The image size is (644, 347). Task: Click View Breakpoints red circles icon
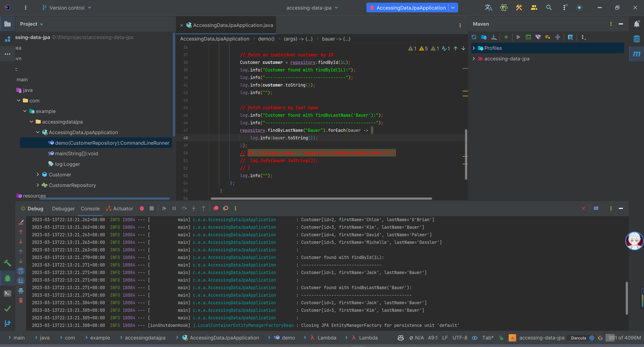(216, 208)
